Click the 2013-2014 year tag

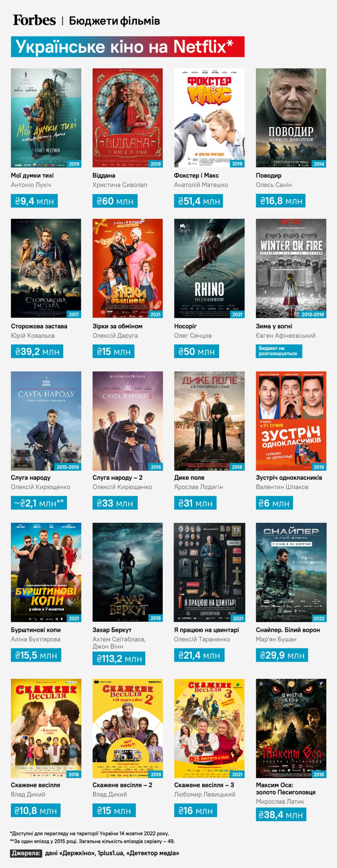313,314
